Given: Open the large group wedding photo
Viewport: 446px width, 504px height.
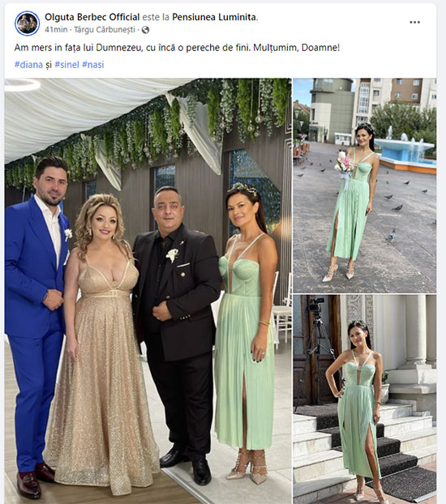Looking at the screenshot, I should click(x=148, y=291).
